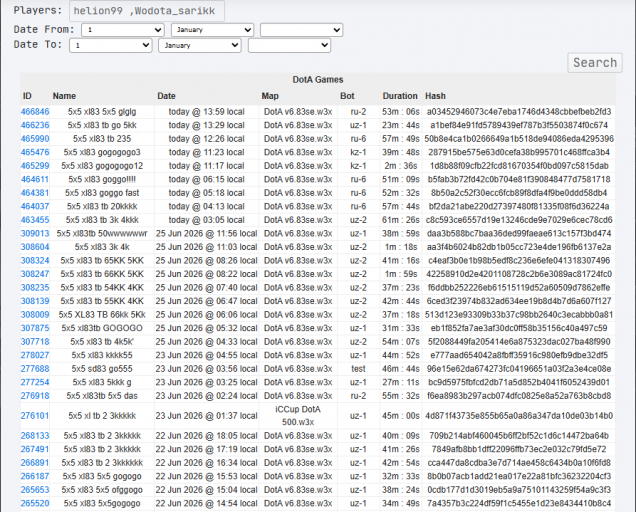The height and width of the screenshot is (512, 636).
Task: Open the Date From day dropdown
Action: pyautogui.click(x=122, y=30)
